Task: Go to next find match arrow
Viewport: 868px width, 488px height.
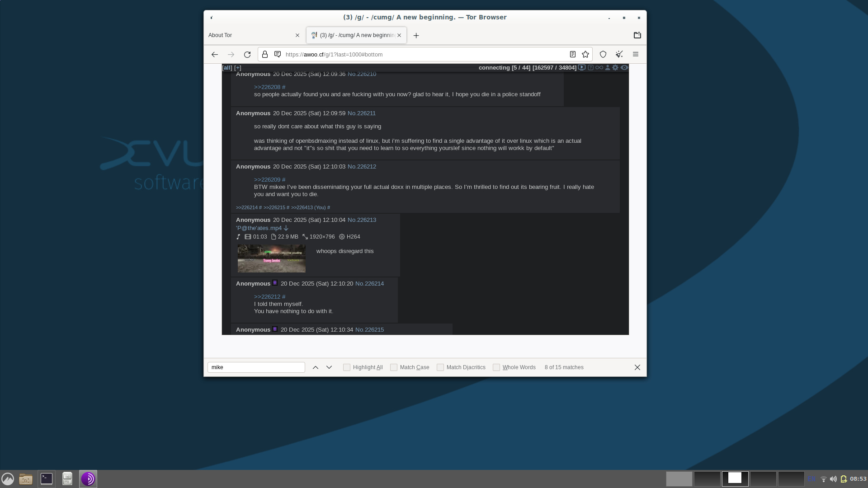Action: pyautogui.click(x=329, y=367)
